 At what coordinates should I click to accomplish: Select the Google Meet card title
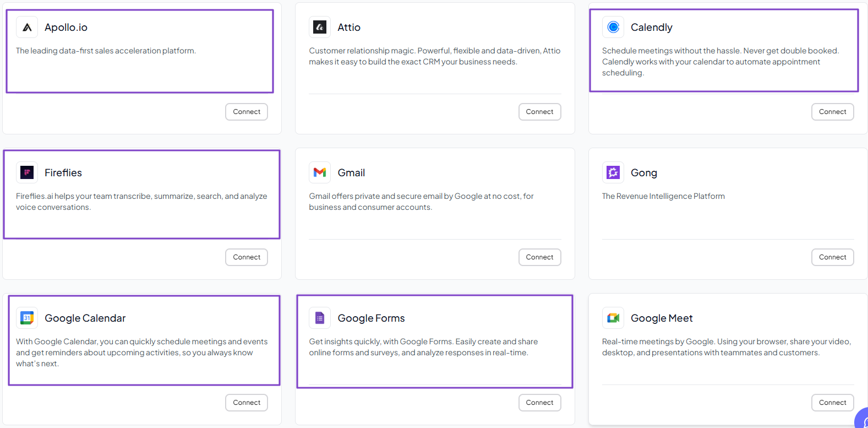662,318
